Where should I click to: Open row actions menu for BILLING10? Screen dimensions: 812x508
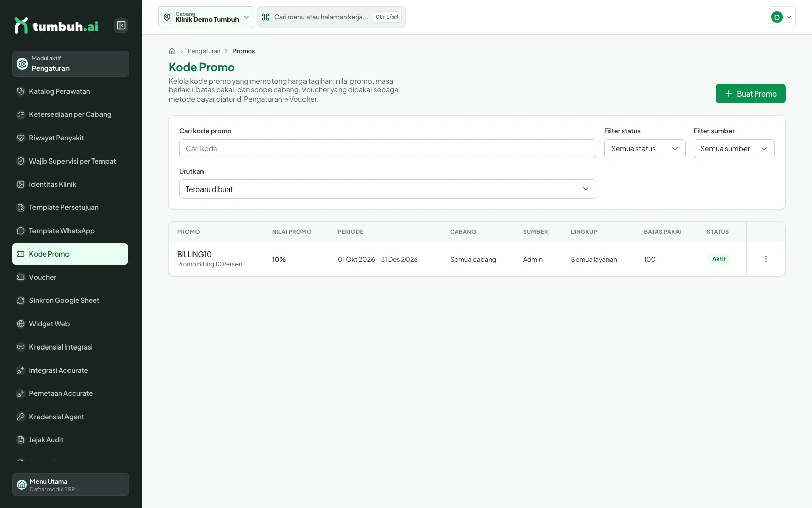[766, 259]
